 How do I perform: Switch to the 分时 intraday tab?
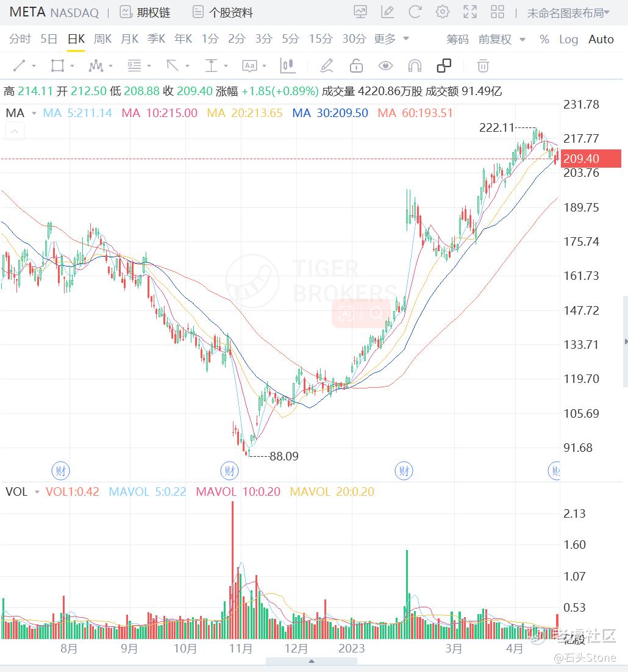(x=20, y=39)
